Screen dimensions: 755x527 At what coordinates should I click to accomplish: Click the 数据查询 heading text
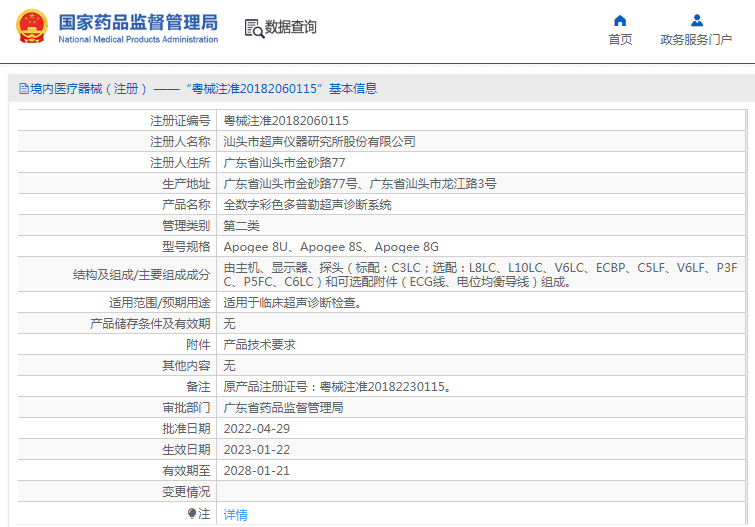coord(291,27)
